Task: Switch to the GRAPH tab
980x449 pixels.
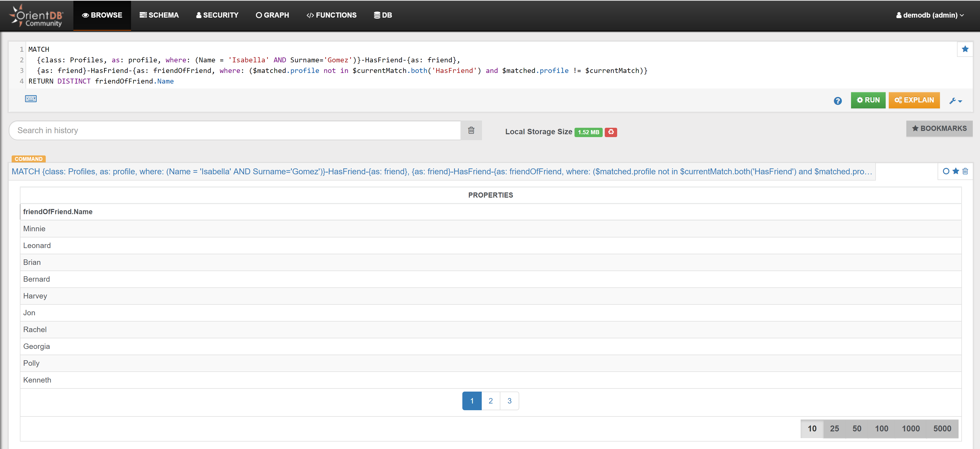Action: [x=272, y=15]
